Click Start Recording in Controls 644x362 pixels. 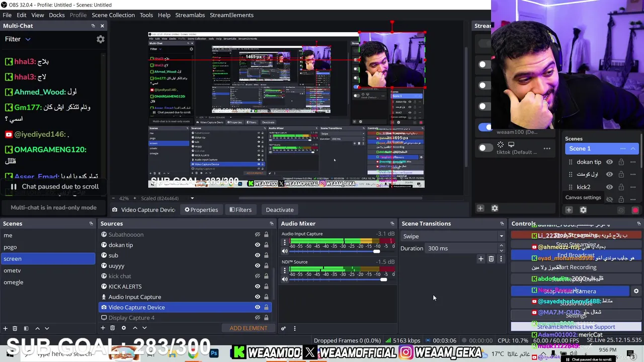[576, 267]
